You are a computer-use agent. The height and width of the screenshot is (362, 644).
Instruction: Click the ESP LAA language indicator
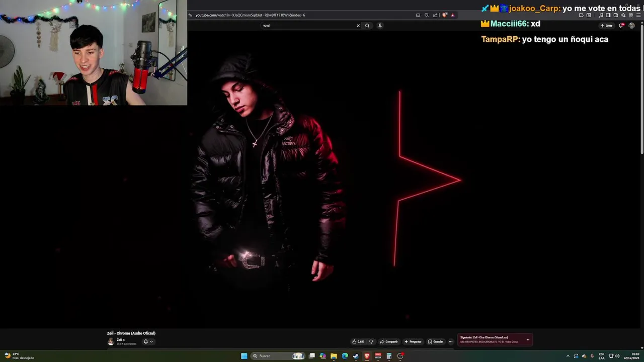tap(602, 356)
